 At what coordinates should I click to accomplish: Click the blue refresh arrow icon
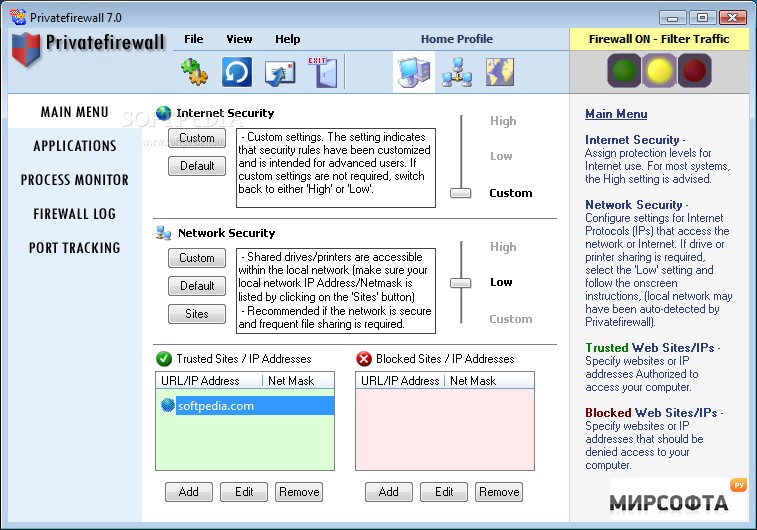point(237,72)
